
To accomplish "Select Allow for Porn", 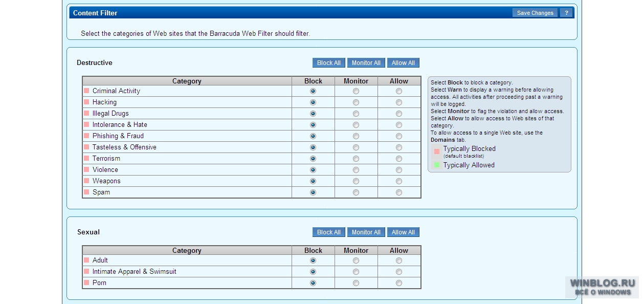I will (x=399, y=283).
